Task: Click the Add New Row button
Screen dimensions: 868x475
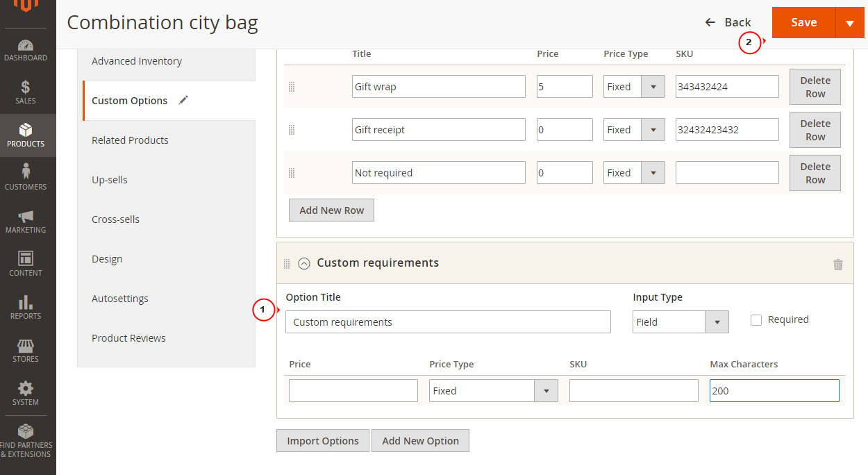Action: click(331, 210)
